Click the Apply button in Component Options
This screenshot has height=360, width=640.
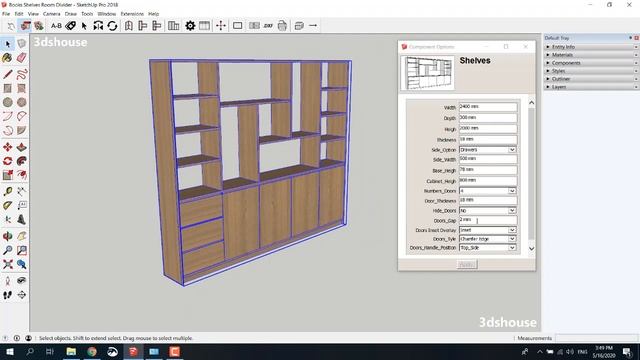click(467, 264)
